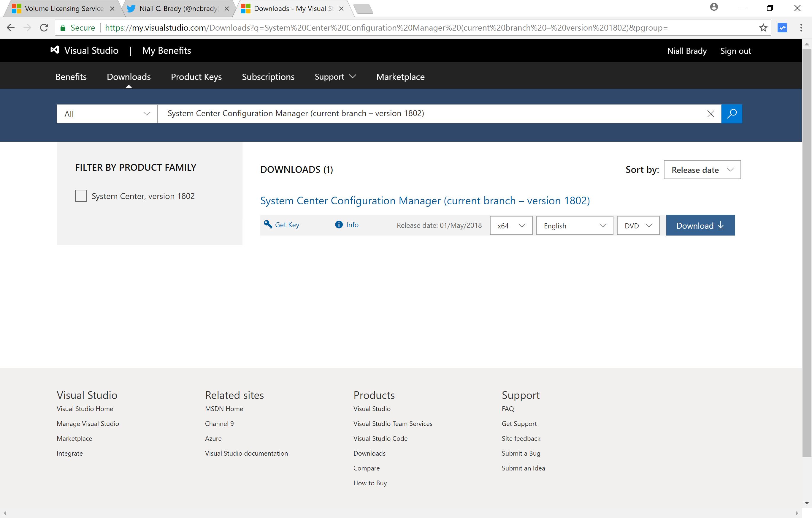Click the blue extension icon beside the address bar

(782, 28)
